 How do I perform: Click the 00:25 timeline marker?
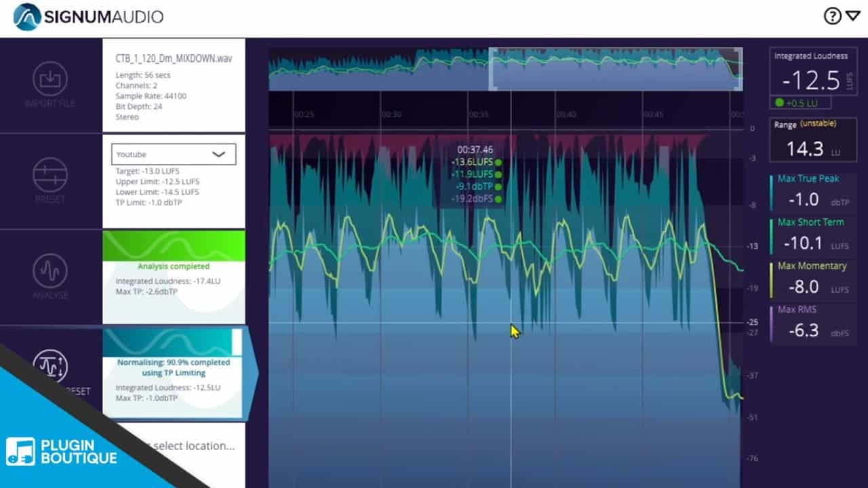304,115
